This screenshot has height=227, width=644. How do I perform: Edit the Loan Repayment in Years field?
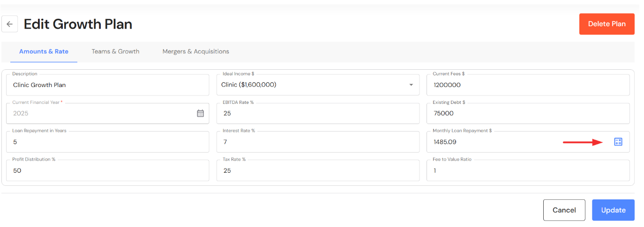(x=108, y=142)
